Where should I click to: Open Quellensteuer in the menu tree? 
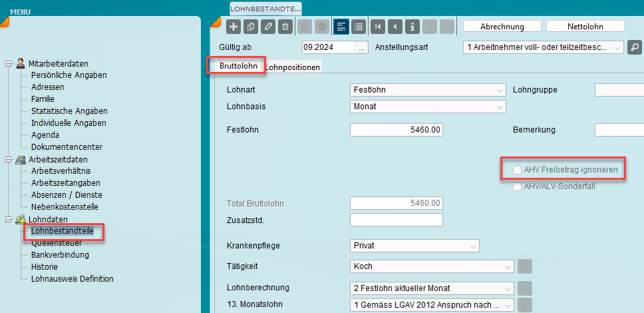56,243
